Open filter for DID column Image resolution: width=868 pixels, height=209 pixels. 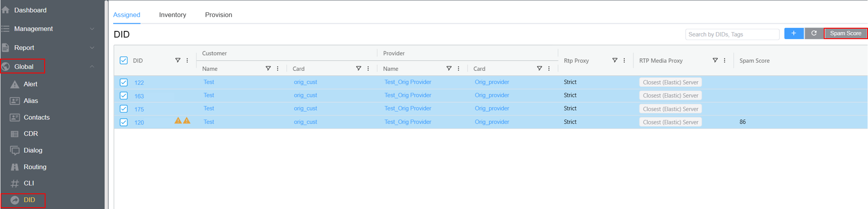coord(178,60)
